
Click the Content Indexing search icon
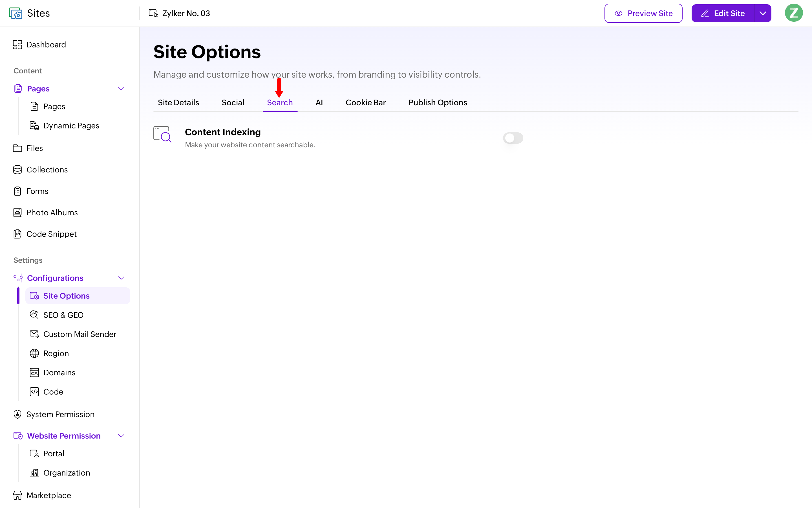tap(162, 134)
